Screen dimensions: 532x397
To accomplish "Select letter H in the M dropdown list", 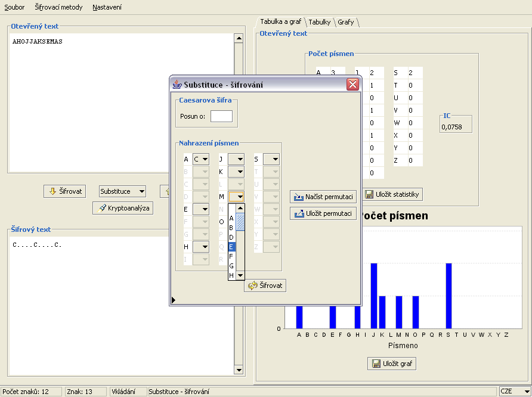I will coord(232,275).
